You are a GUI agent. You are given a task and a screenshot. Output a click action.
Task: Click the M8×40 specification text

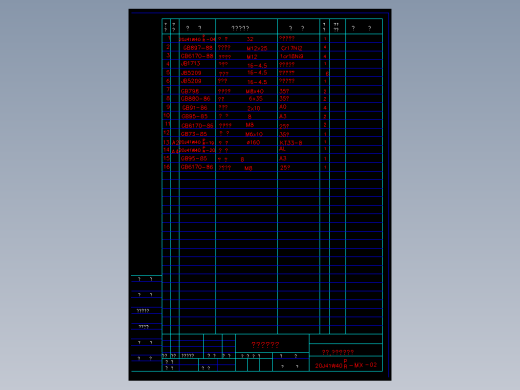[x=255, y=91]
